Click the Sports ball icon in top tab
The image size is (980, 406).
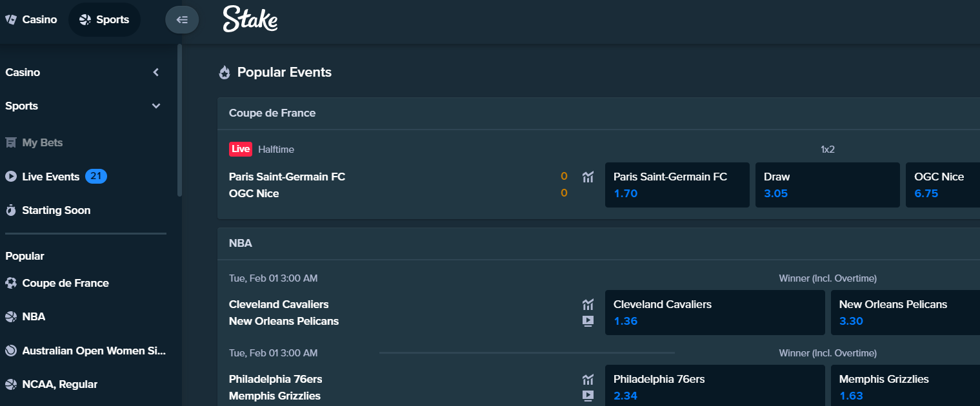[x=85, y=19]
